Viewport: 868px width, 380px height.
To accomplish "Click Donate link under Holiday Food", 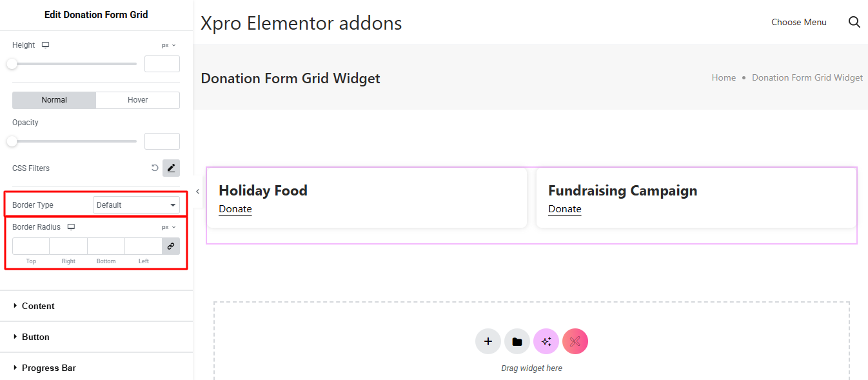I will pos(235,209).
